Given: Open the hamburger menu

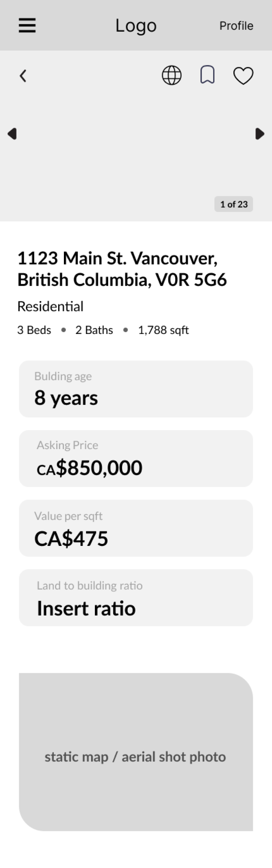Looking at the screenshot, I should coord(27,26).
